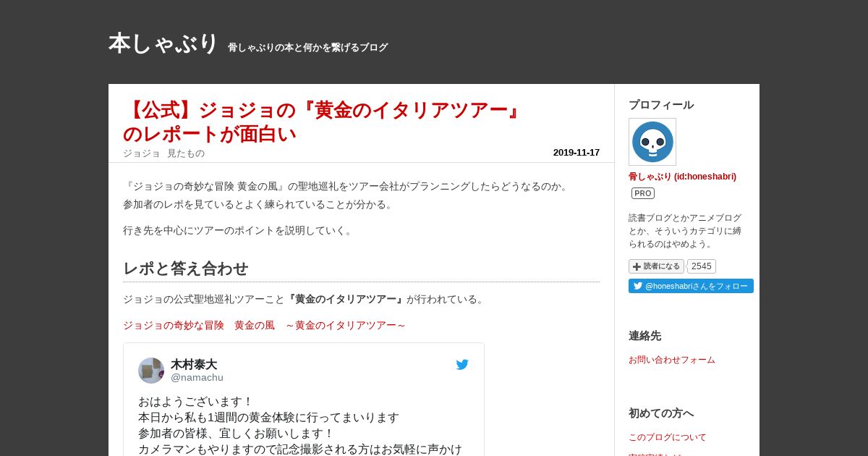Click the 初めての方へ sidebar heading
Image resolution: width=868 pixels, height=456 pixels.
661,413
